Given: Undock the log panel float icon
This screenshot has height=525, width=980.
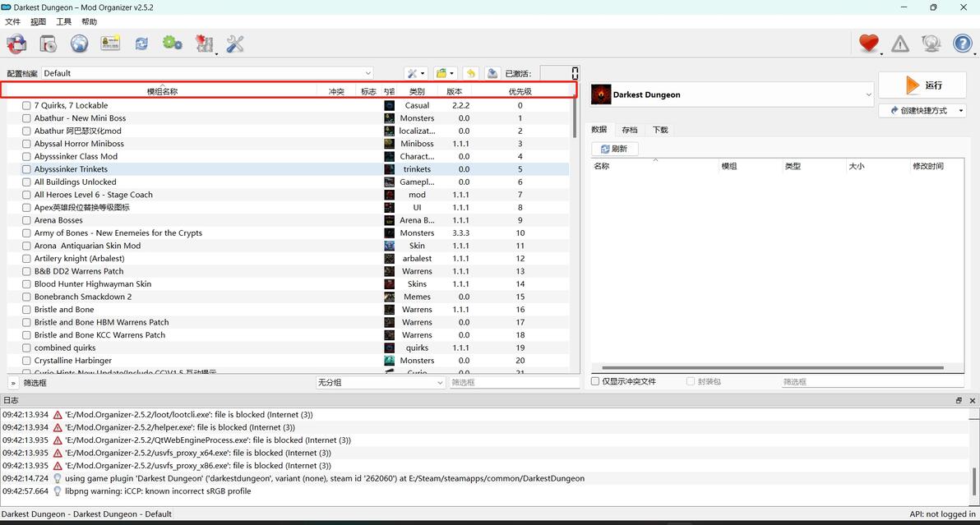Looking at the screenshot, I should point(959,400).
